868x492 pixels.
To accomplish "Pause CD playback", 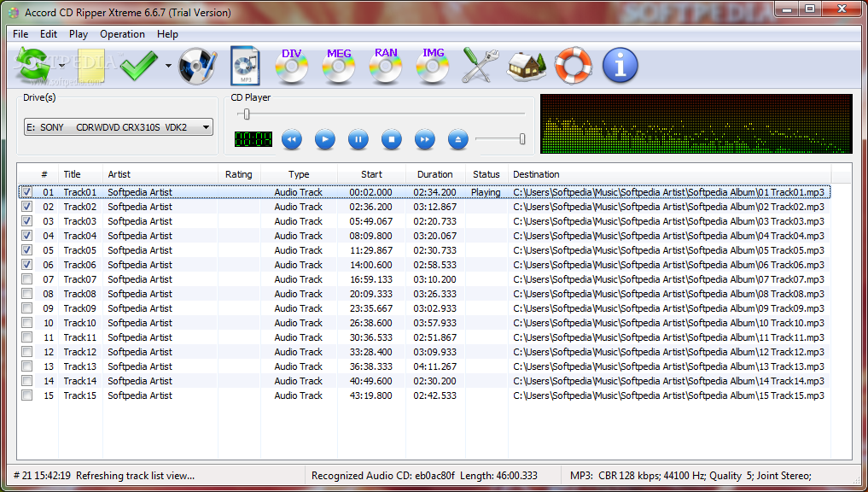I will pyautogui.click(x=358, y=139).
